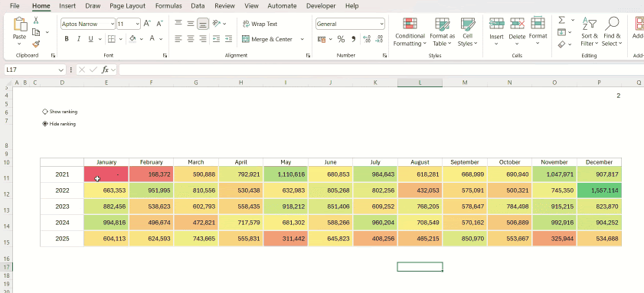
Task: Click the Accounting Number Format icon
Action: pos(322,39)
